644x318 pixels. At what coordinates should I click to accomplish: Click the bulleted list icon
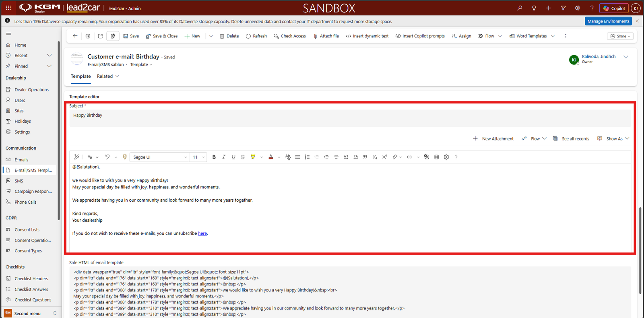click(298, 157)
